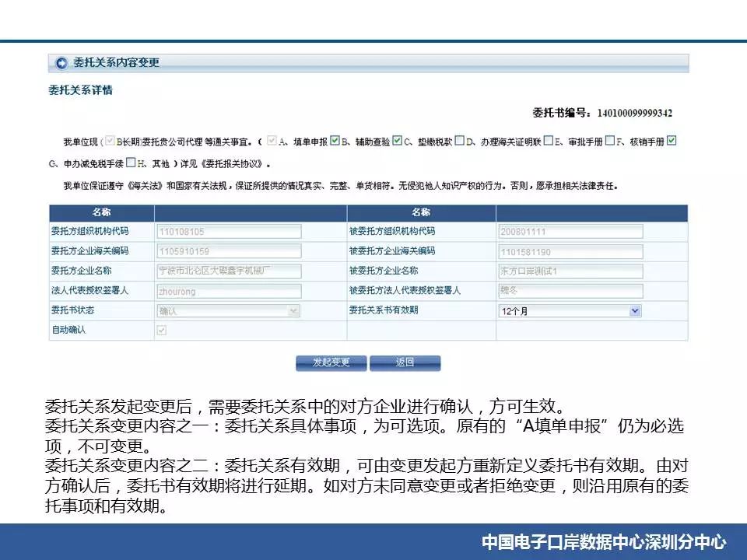747x560 pixels.
Task: Select the 委托方企业名称 text field
Action: tap(229, 271)
